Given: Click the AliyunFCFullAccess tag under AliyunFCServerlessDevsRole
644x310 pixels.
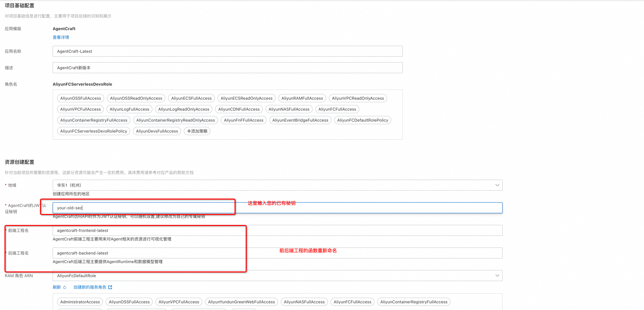Looking at the screenshot, I should [x=337, y=109].
